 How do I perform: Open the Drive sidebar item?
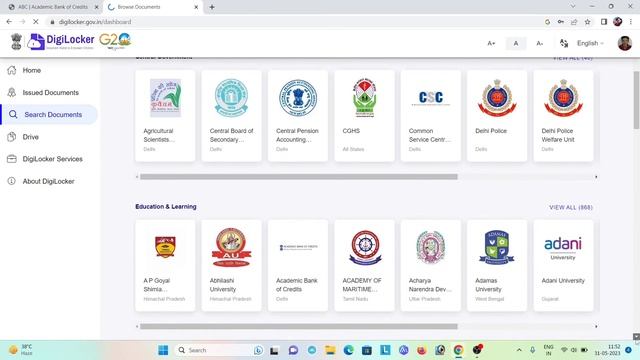coord(24,137)
